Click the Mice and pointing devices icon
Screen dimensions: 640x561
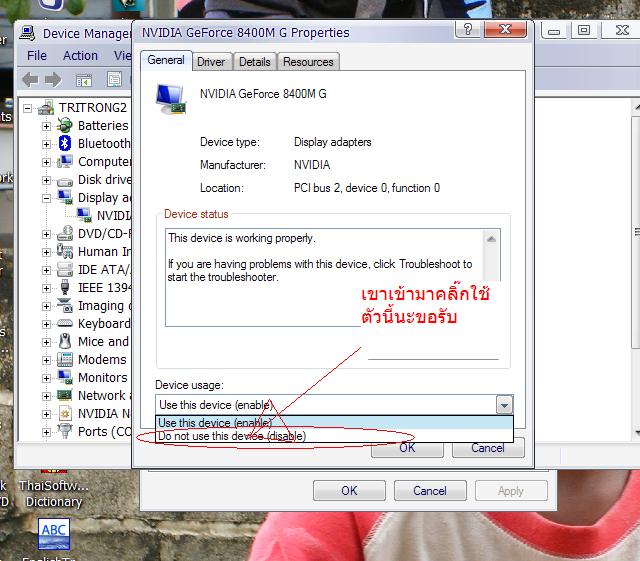tap(65, 341)
